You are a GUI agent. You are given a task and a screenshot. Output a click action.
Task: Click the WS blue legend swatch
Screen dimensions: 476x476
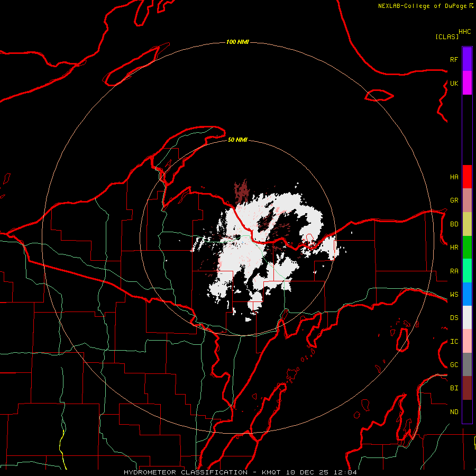467,294
